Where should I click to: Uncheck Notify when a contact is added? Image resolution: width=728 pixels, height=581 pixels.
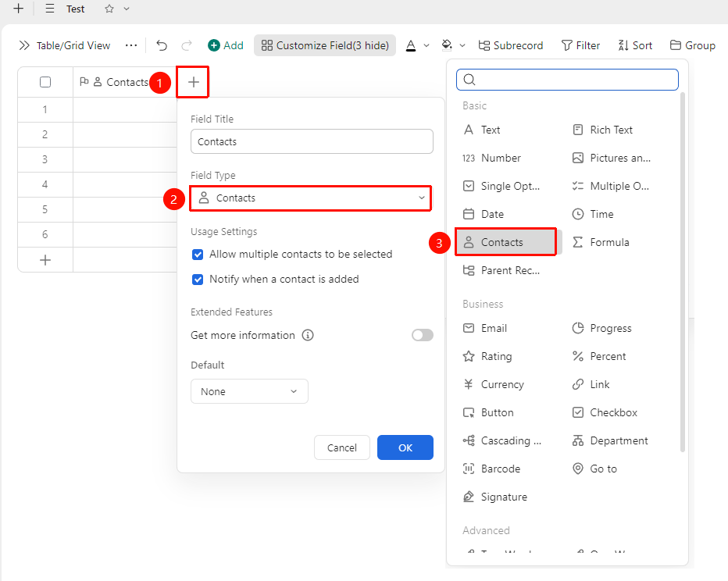coord(198,280)
